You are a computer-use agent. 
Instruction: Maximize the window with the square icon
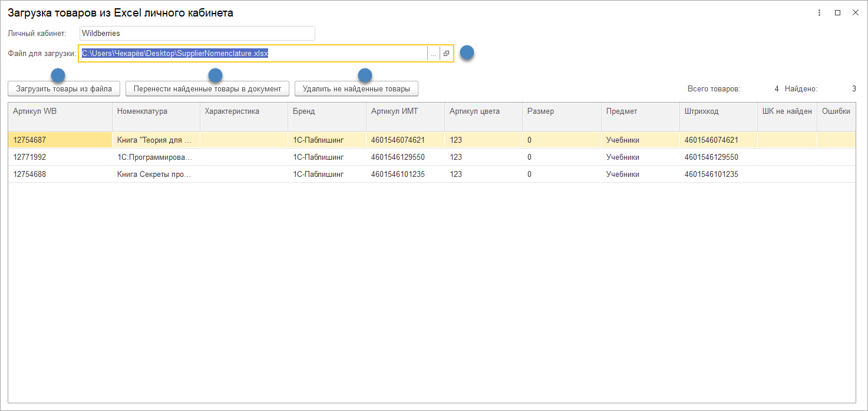click(837, 12)
